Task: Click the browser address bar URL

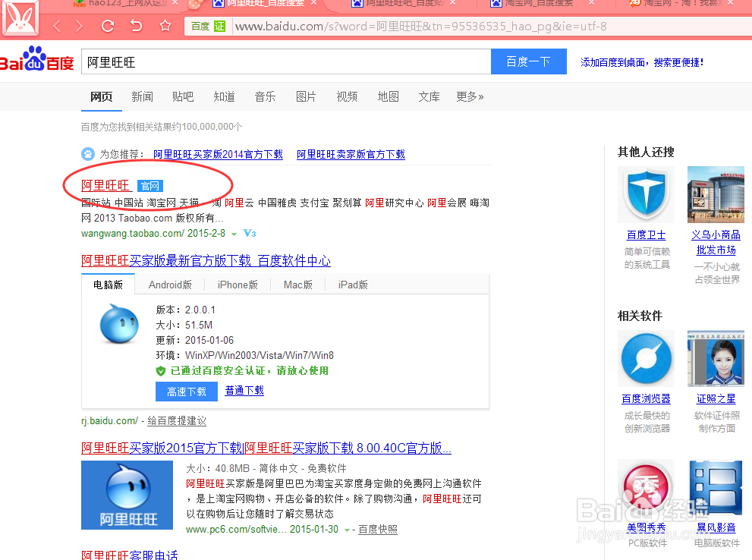Action: [420, 27]
